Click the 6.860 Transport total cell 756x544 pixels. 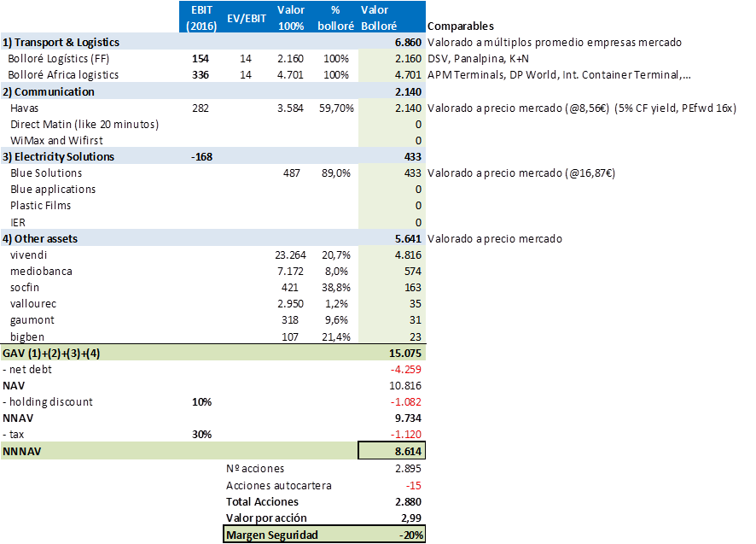408,42
